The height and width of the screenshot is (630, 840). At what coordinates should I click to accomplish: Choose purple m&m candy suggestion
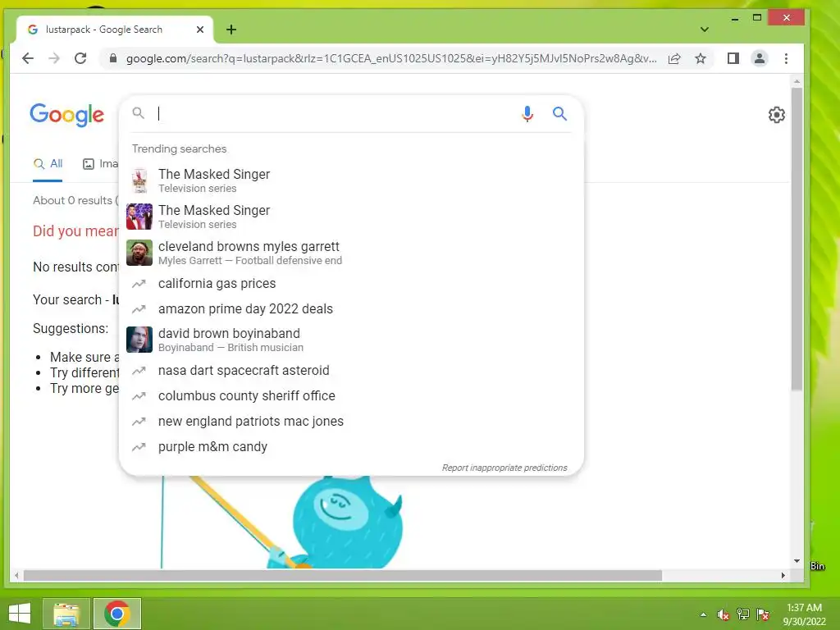(351, 447)
